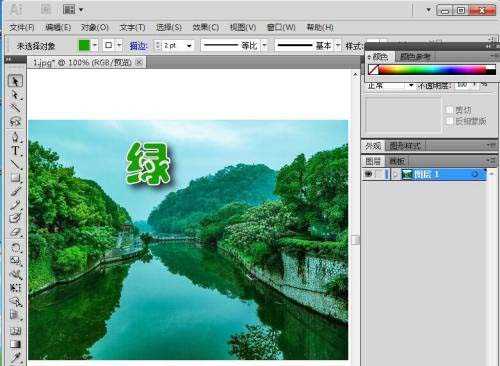Viewport: 500px width, 366px height.
Task: Enable the 反相蒙版 checkbox
Action: click(x=450, y=121)
